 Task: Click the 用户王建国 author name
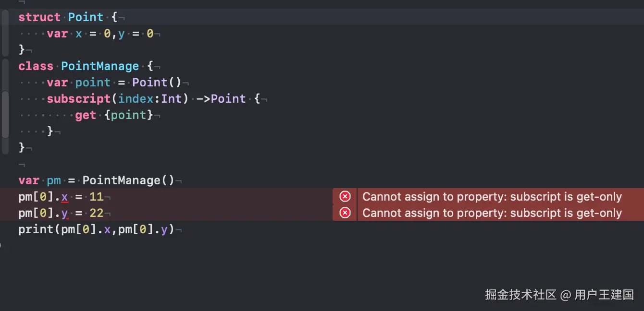[604, 294]
